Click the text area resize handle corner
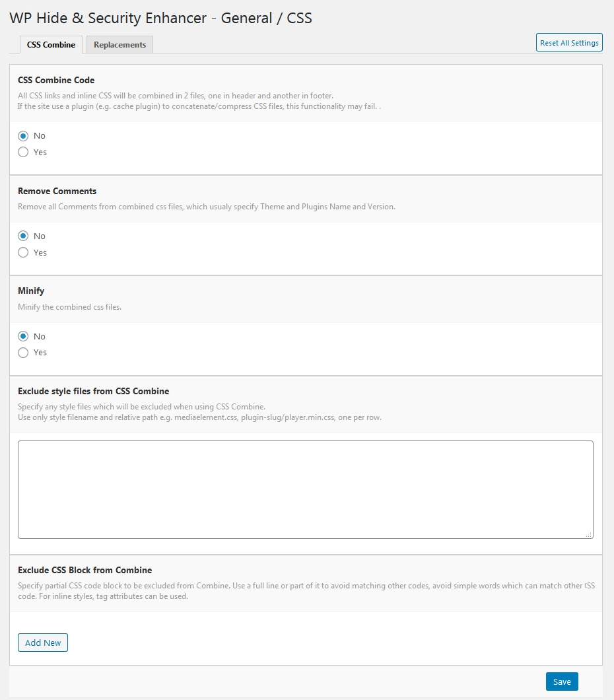This screenshot has width=614, height=700. [x=589, y=534]
